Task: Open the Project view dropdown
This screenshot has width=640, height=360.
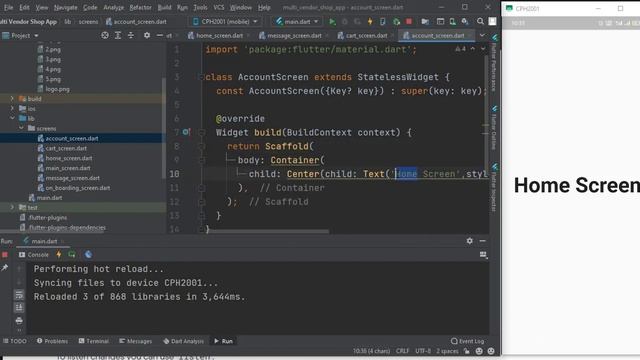Action: click(x=20, y=36)
